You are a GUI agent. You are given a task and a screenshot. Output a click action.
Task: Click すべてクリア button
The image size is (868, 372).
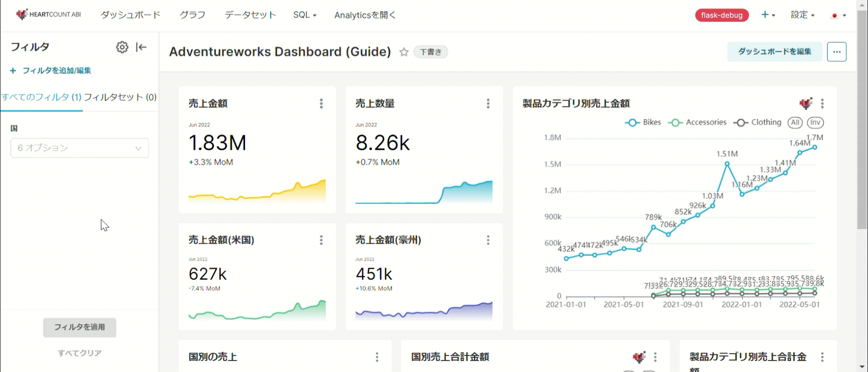pos(80,353)
